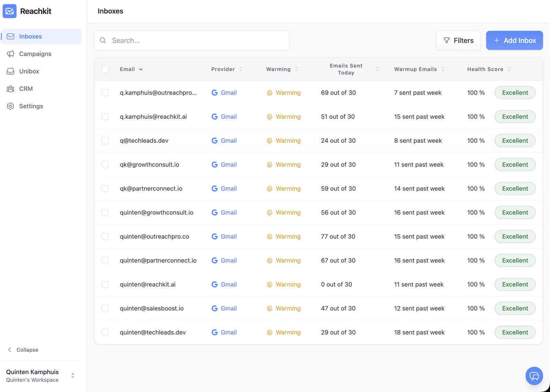Select the qk@growthconsult.io checkbox
This screenshot has height=392, width=550.
coord(105,165)
